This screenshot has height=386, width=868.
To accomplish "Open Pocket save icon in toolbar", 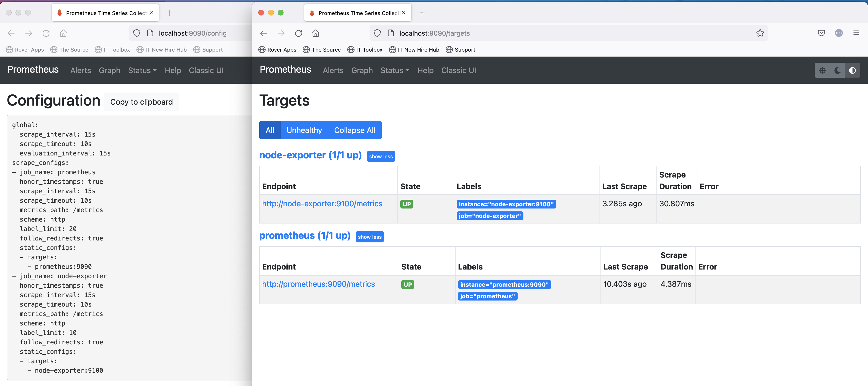I will 821,33.
